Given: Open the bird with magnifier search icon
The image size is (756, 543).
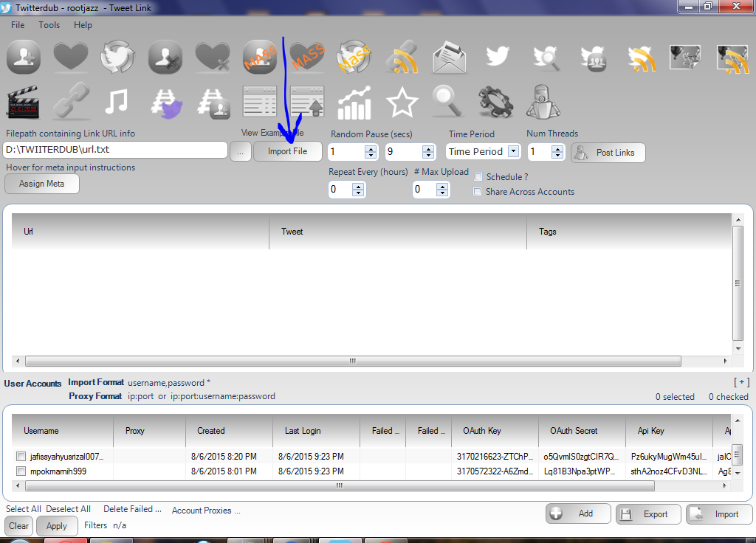Looking at the screenshot, I should point(546,58).
